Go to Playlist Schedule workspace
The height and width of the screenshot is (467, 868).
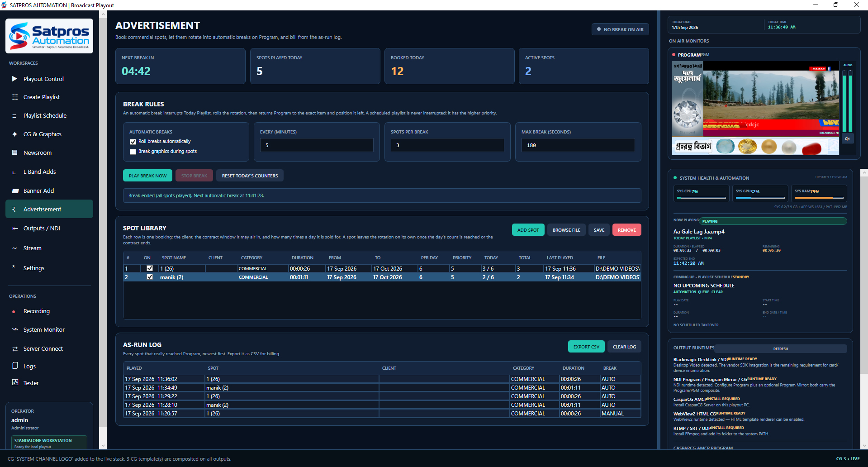click(x=49, y=116)
